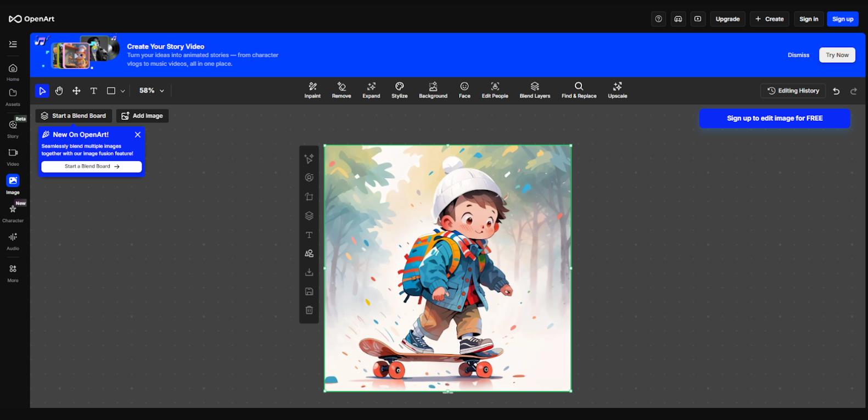
Task: Open the Upscale tool
Action: coord(618,91)
